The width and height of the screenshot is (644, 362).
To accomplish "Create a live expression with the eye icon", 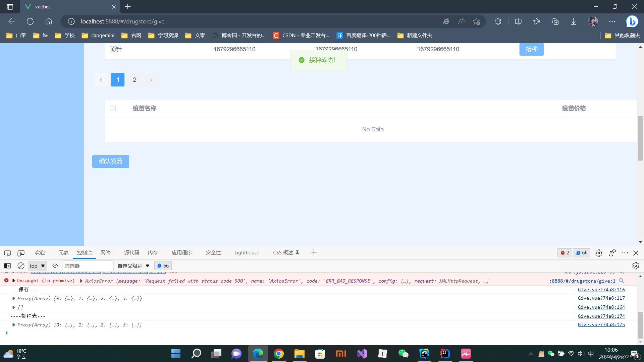I will point(55,265).
